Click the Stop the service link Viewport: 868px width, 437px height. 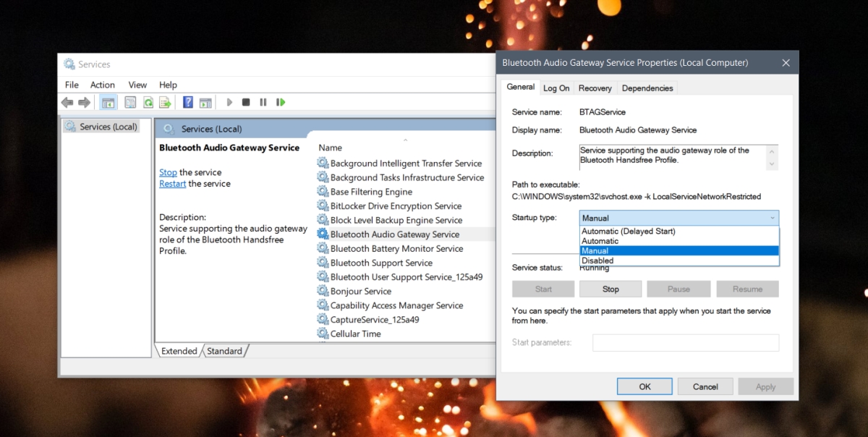[x=168, y=172]
